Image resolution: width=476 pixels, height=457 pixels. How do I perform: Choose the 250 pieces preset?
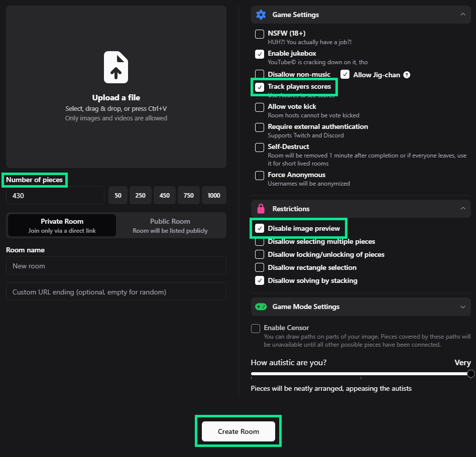pos(140,195)
